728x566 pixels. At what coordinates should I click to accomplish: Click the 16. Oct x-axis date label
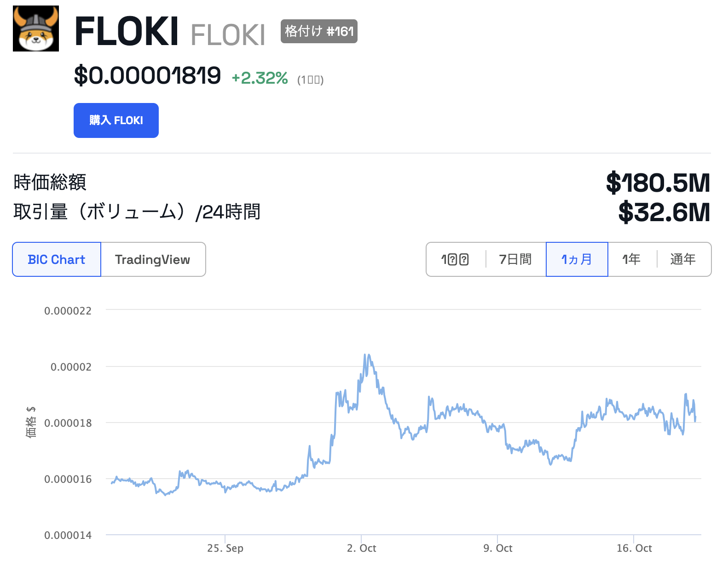click(634, 548)
